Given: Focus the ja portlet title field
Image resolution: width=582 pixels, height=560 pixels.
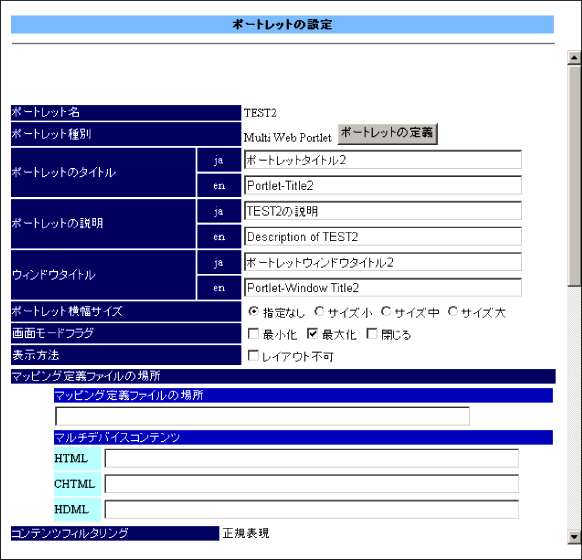Looking at the screenshot, I should [x=383, y=160].
